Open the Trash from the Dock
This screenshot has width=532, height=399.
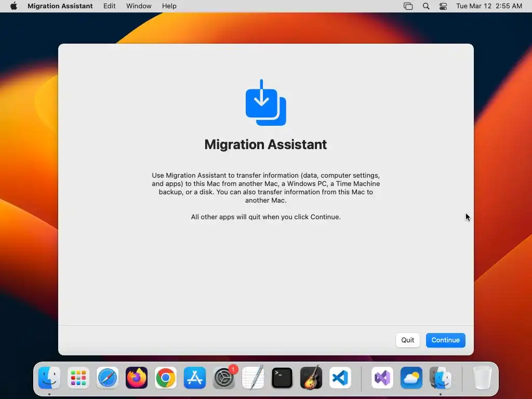pos(482,378)
